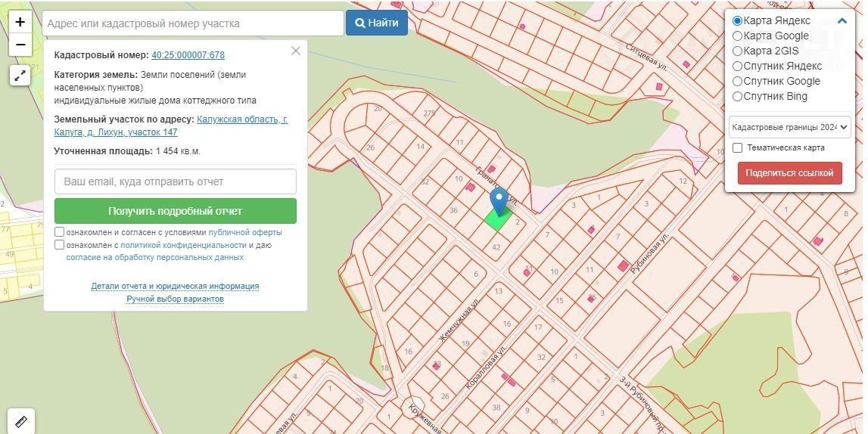Image resolution: width=868 pixels, height=434 pixels.
Task: Close the parcel info panel
Action: [295, 51]
